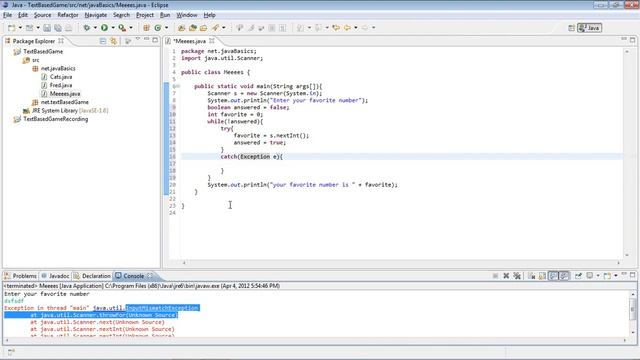The height and width of the screenshot is (360, 640).
Task: Open Display Selected Console dropdown arrow
Action: (x=598, y=276)
